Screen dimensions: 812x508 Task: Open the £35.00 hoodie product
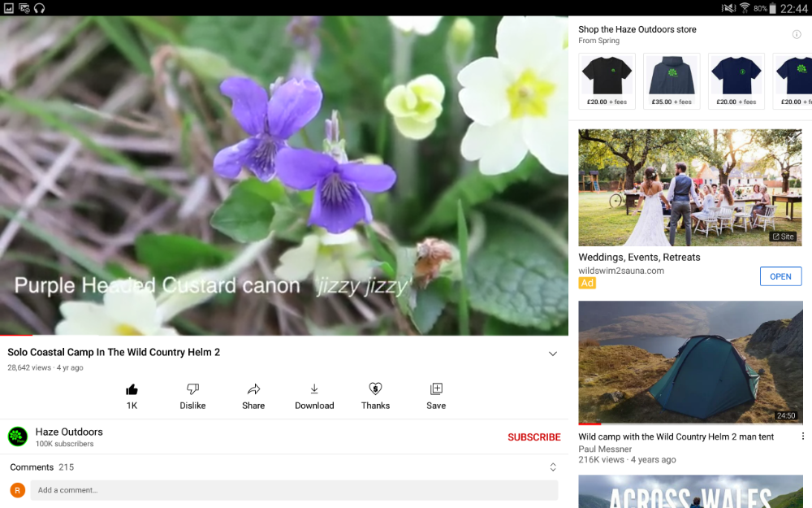(x=672, y=80)
